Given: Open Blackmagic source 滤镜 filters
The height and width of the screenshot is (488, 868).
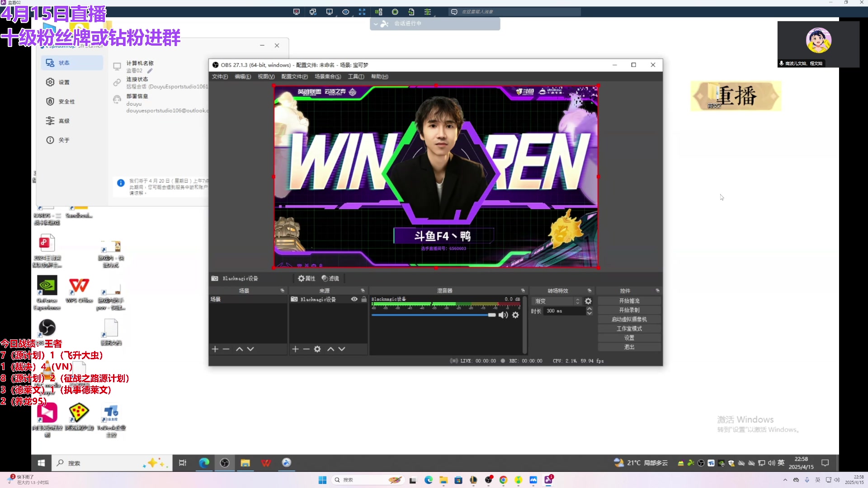Looking at the screenshot, I should tap(330, 278).
